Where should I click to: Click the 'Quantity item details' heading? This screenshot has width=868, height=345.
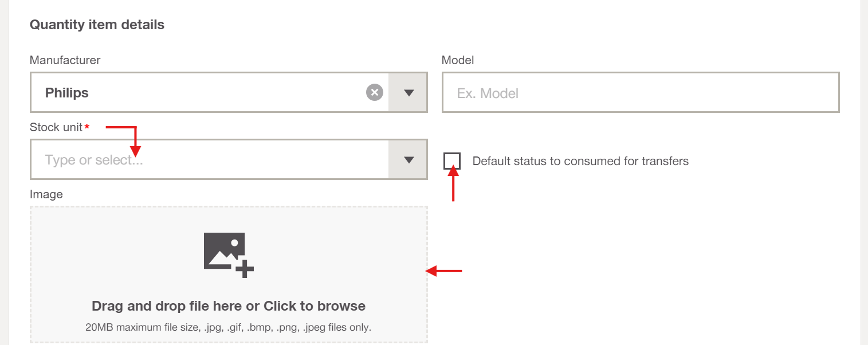click(x=97, y=25)
